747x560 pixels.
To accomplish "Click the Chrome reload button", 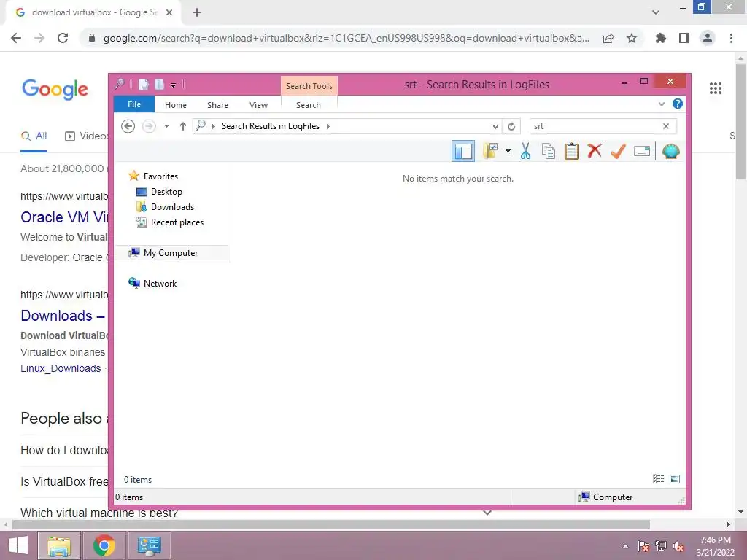I will [63, 38].
